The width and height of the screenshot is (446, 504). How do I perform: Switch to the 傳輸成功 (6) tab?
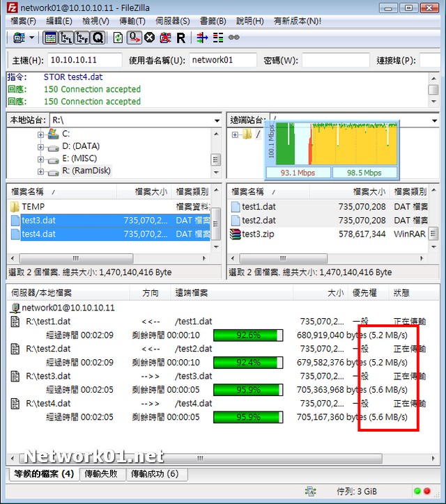pyautogui.click(x=155, y=474)
